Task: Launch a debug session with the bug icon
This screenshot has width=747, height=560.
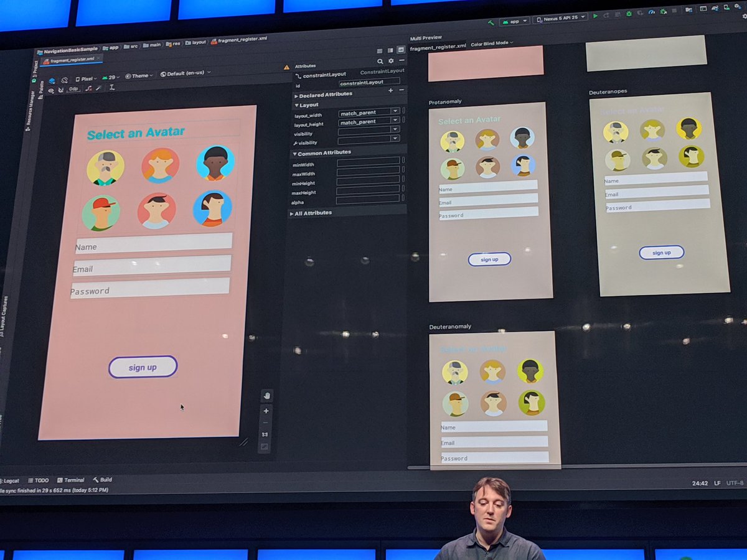Action: pos(629,12)
